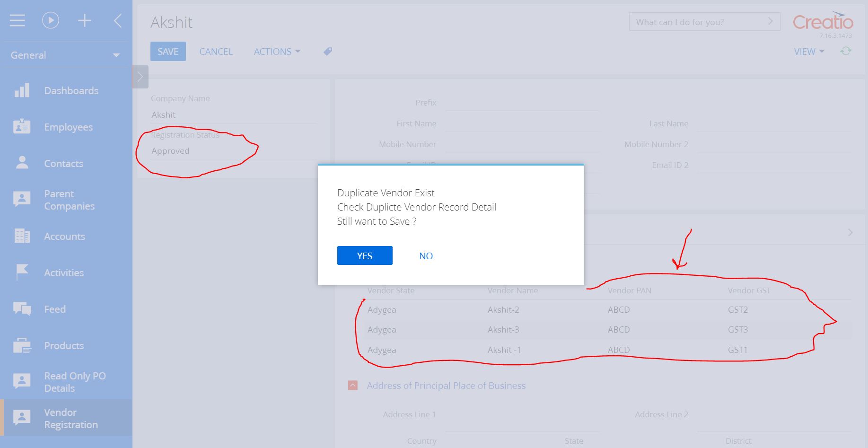Open the run process play icon
Screen dimensions: 868x448
(x=51, y=20)
